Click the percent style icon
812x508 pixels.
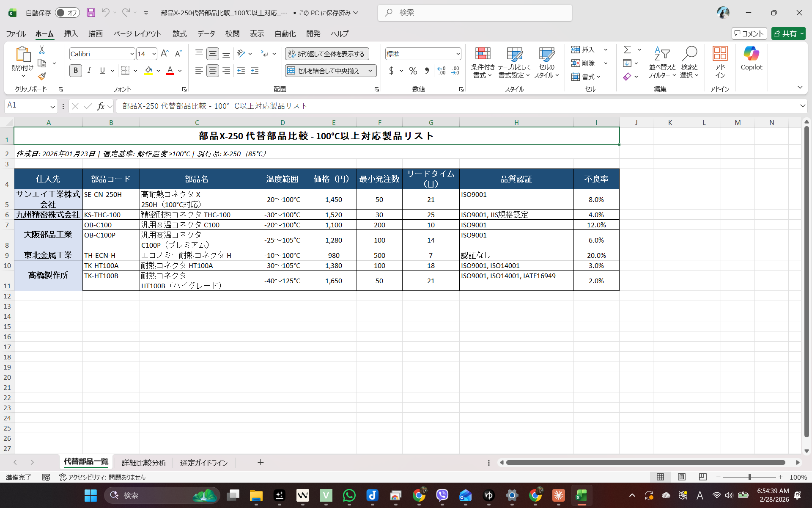click(x=413, y=71)
